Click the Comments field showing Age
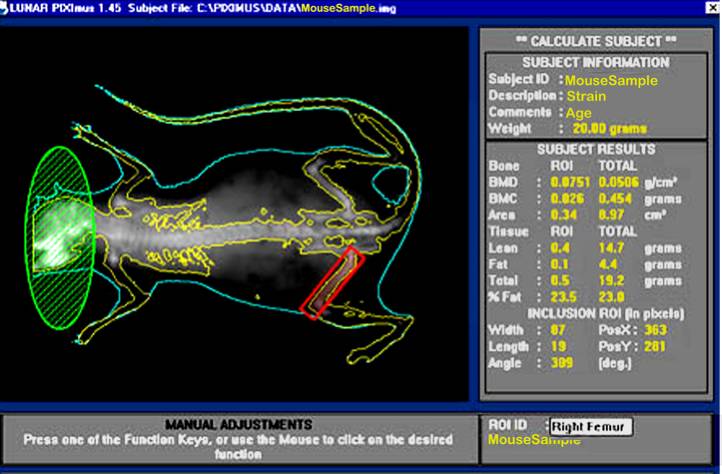 [578, 113]
